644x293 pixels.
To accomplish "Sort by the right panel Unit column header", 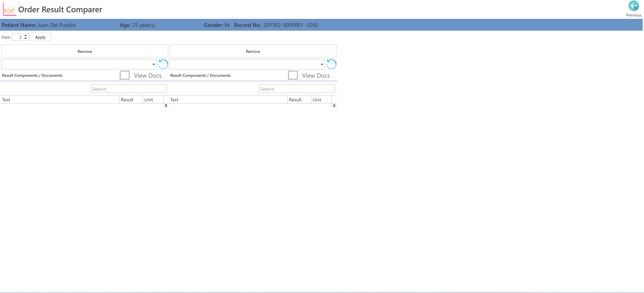I will (x=321, y=100).
